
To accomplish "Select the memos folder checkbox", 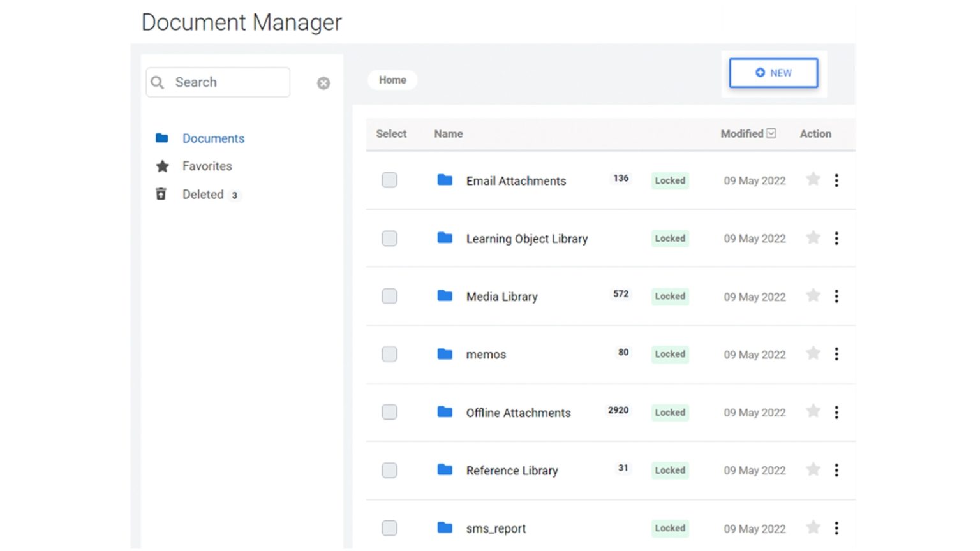I will [x=389, y=354].
